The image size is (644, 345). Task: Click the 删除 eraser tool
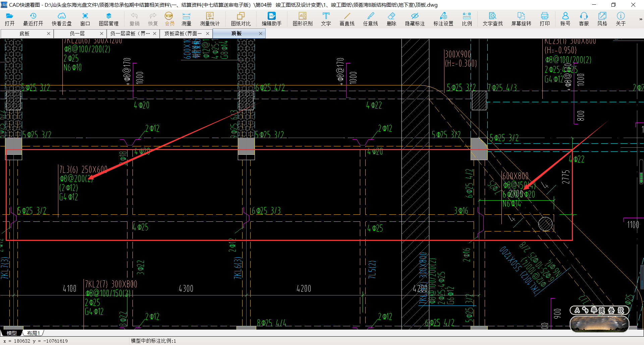[391, 19]
